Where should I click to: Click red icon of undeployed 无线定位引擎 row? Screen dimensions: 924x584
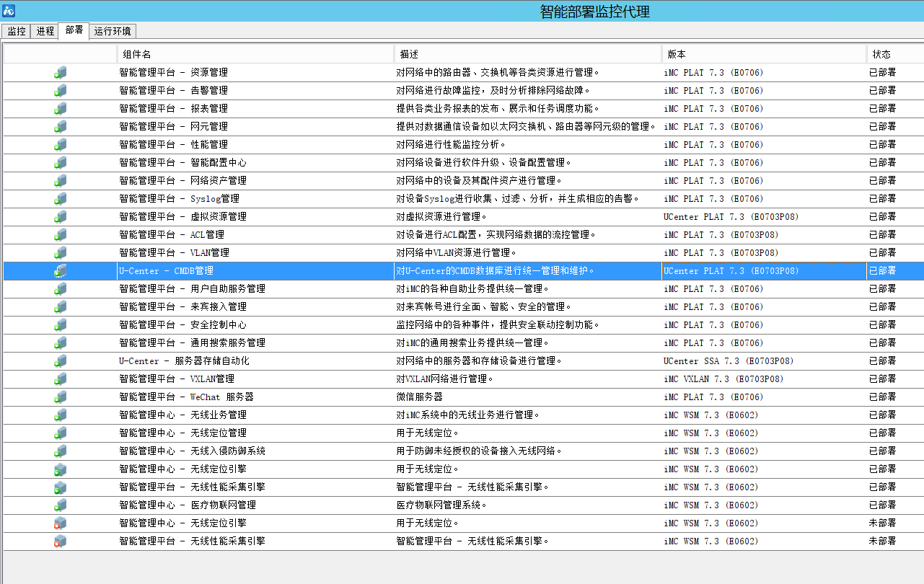61,523
